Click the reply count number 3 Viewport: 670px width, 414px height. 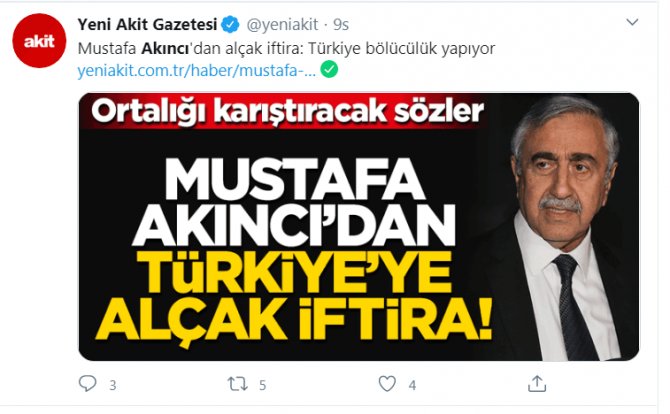point(112,385)
